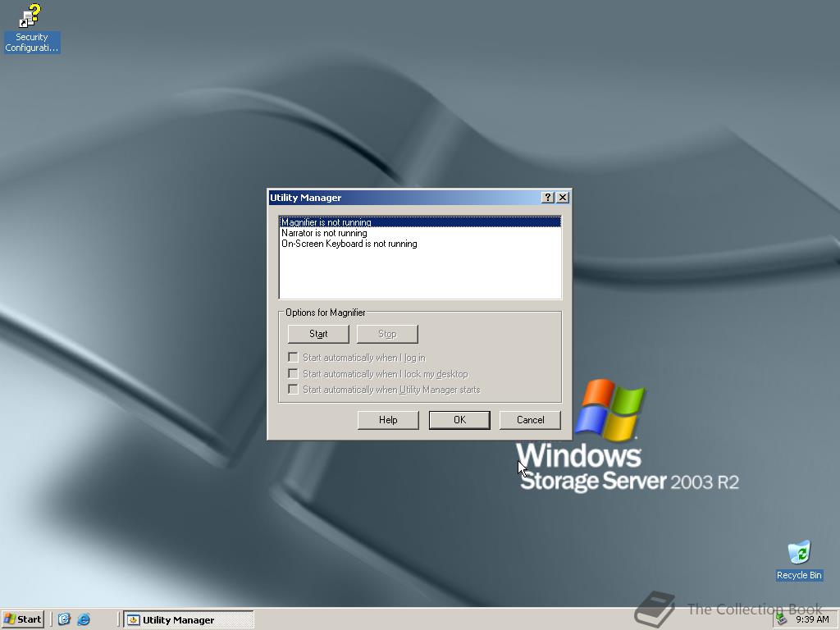
Task: Select the Recycle Bin desktop icon
Action: pyautogui.click(x=799, y=560)
